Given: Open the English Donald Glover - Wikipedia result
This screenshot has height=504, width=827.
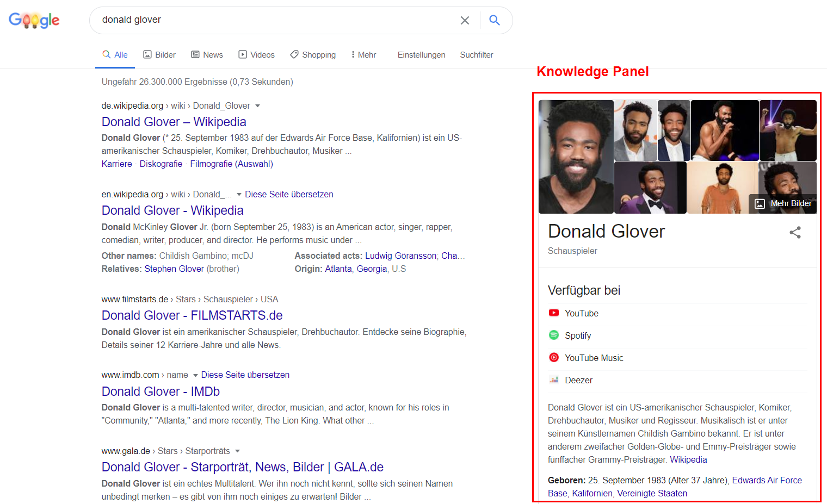Looking at the screenshot, I should pyautogui.click(x=172, y=210).
